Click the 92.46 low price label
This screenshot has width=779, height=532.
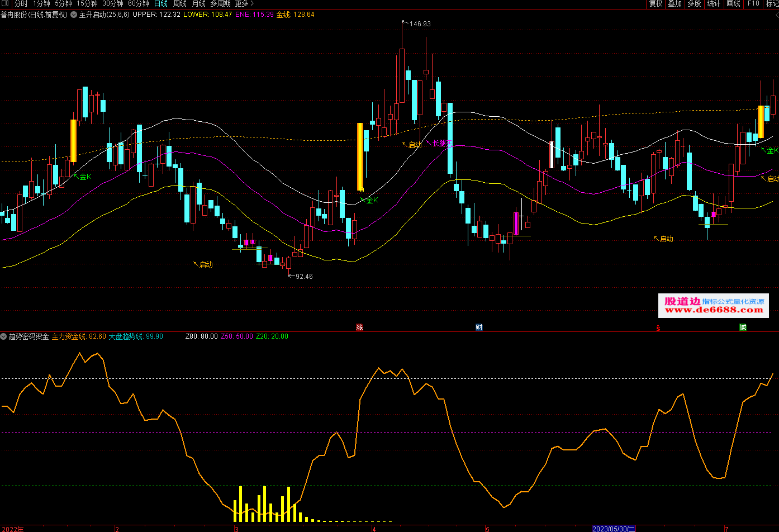(304, 276)
